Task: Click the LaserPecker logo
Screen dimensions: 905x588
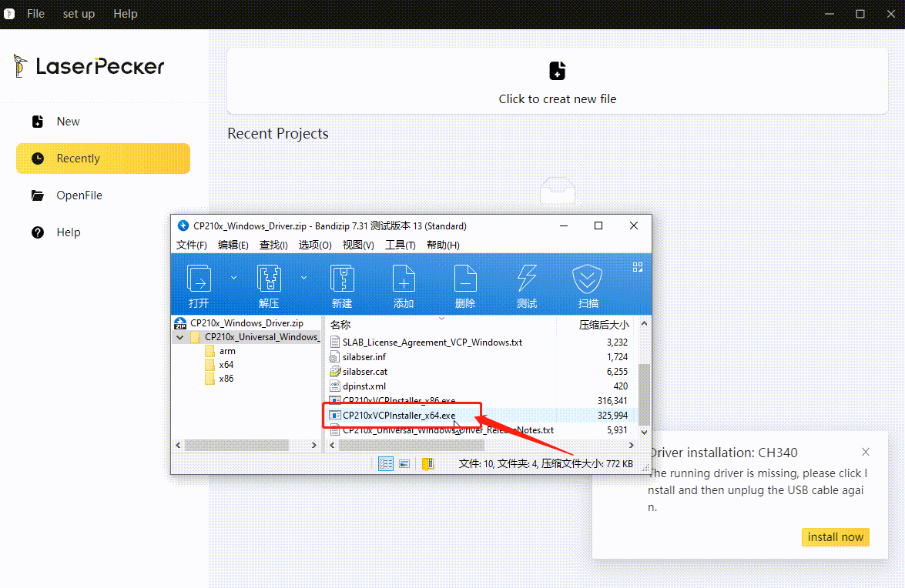Action: pyautogui.click(x=89, y=66)
